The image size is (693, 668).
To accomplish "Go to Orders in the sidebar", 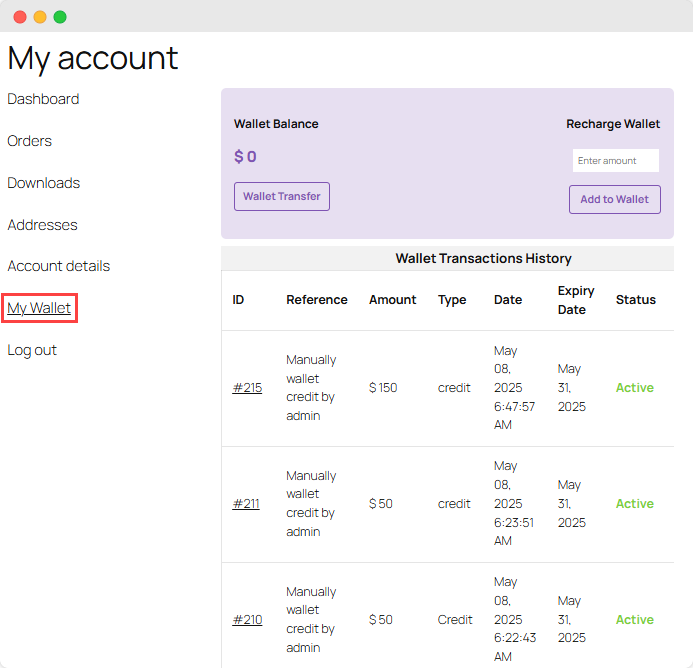I will tap(30, 141).
